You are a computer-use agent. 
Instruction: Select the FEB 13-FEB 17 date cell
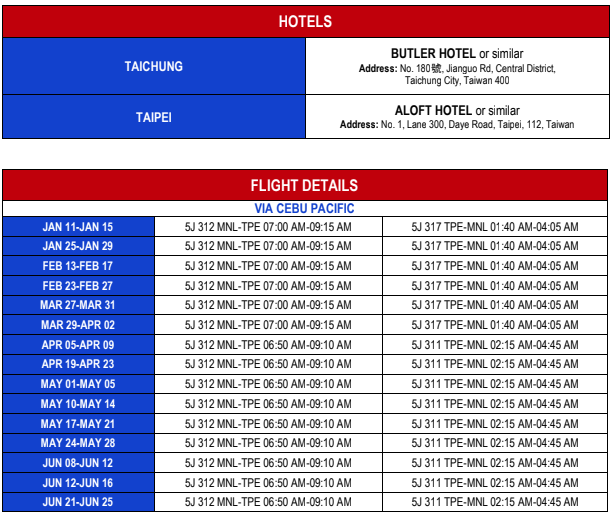(78, 266)
